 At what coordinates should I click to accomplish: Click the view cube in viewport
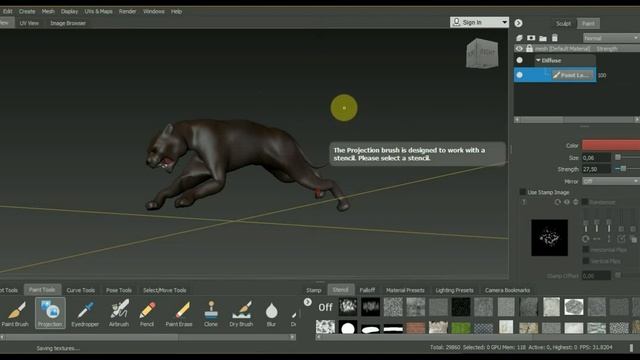coord(482,53)
